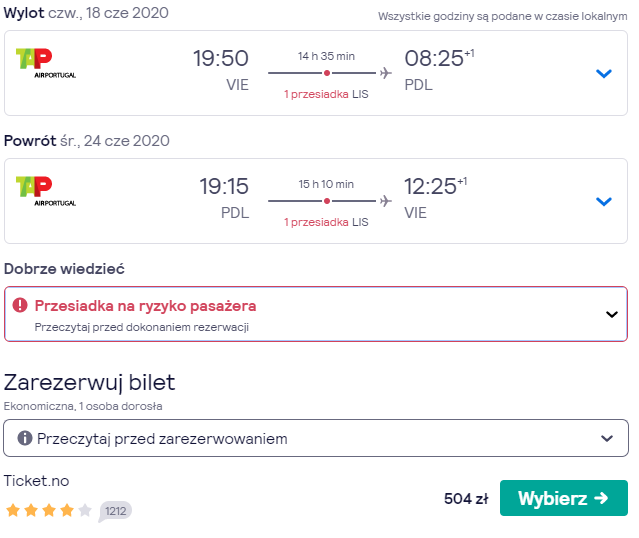
Task: Click the airplane icon on the return route line
Action: (x=386, y=201)
